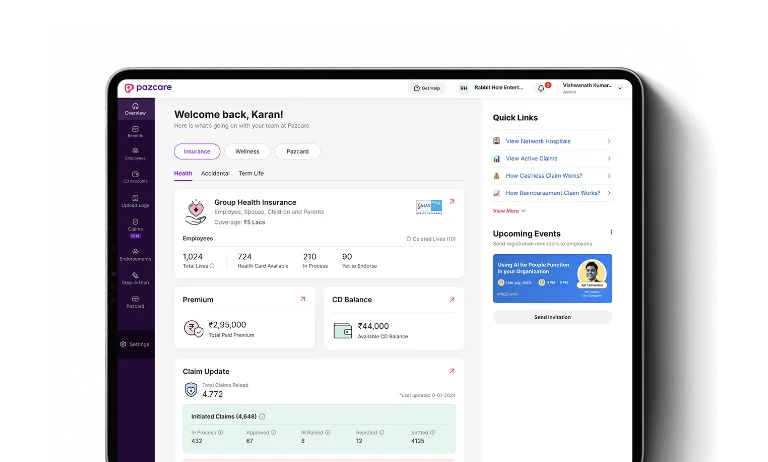This screenshot has width=768, height=462.
Task: Open Claims section marked NEW
Action: click(135, 228)
